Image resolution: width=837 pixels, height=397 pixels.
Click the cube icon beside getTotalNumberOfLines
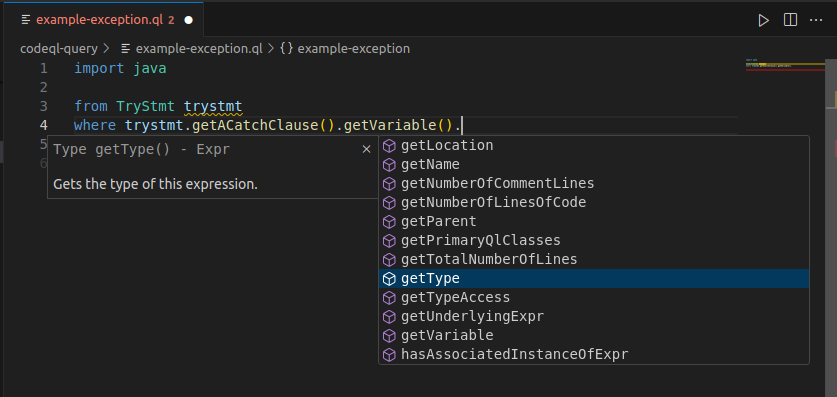coord(390,259)
